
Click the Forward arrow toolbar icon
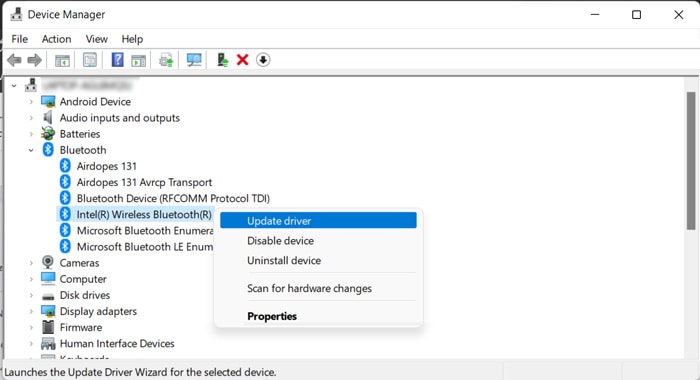pyautogui.click(x=34, y=60)
